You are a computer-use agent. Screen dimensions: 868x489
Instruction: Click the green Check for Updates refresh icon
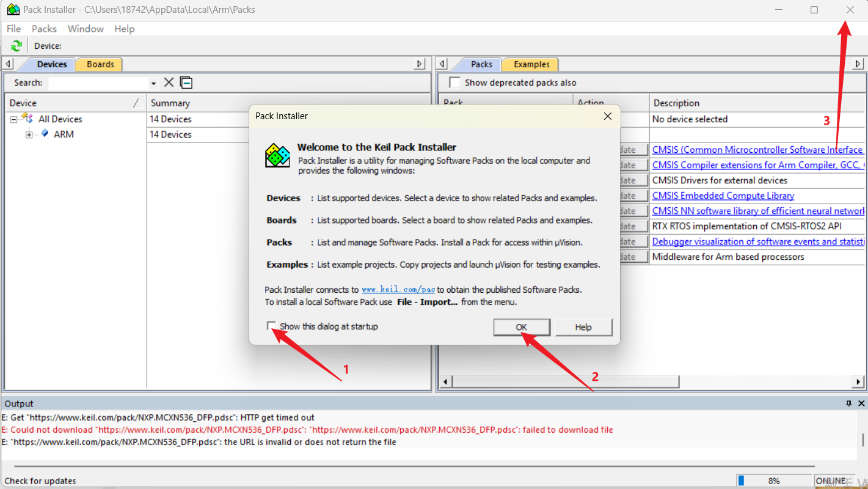point(16,46)
